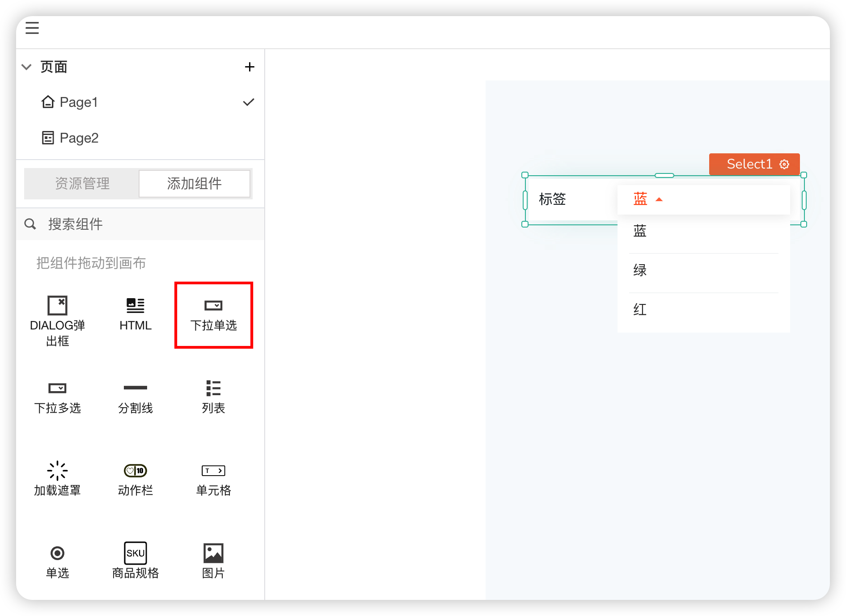This screenshot has width=846, height=616.
Task: Choose 红 from the dropdown list
Action: tap(640, 309)
